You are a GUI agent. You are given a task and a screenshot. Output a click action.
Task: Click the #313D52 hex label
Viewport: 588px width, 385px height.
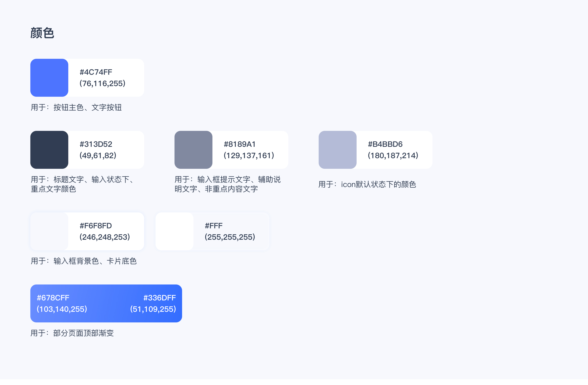pyautogui.click(x=96, y=144)
